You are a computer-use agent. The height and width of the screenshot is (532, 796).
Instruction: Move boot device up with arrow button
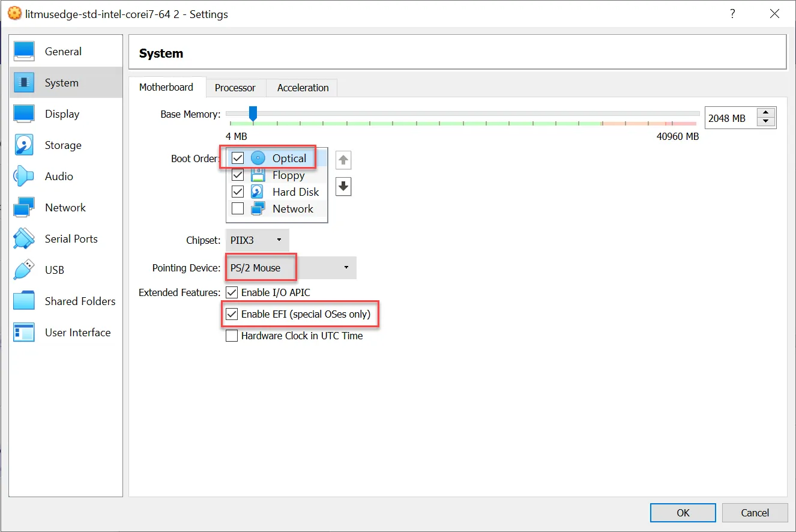pyautogui.click(x=343, y=160)
